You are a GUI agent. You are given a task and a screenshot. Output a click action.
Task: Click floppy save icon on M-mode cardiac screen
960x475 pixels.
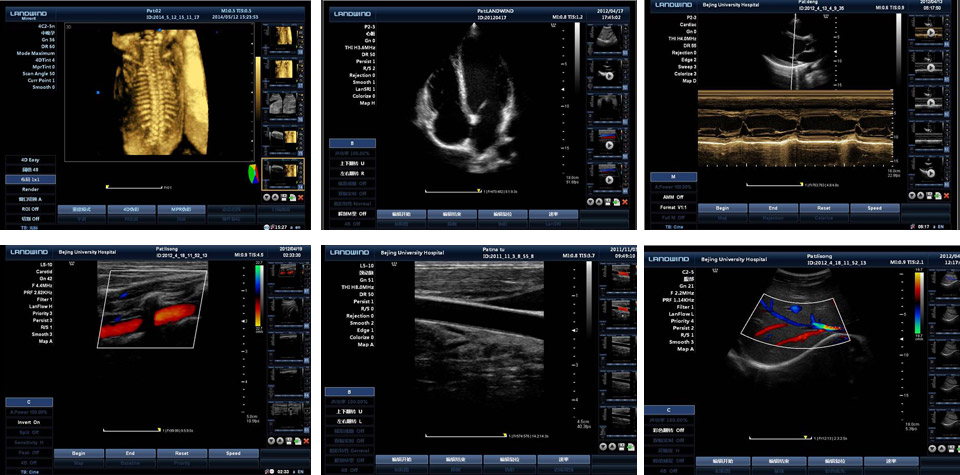point(929,196)
